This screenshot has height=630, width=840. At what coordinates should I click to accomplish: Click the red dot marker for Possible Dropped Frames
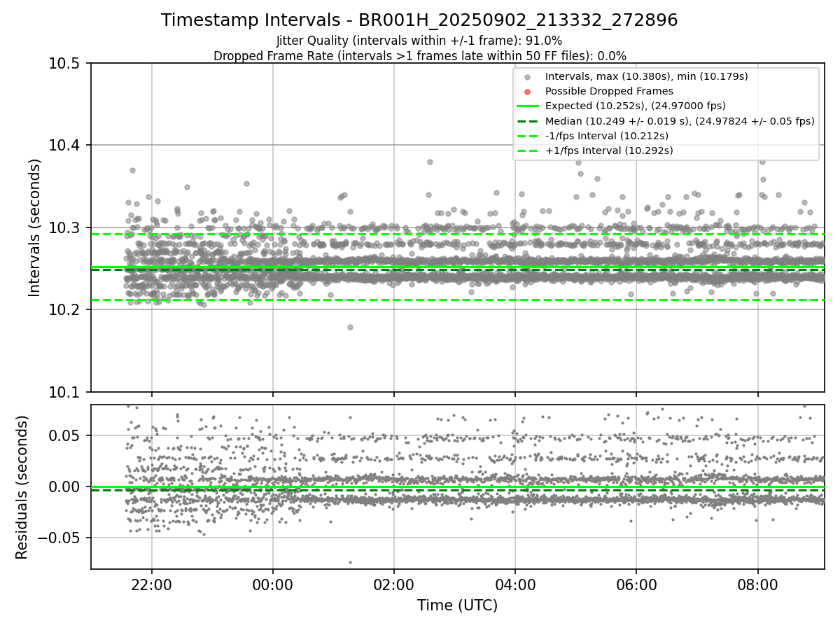click(x=527, y=92)
